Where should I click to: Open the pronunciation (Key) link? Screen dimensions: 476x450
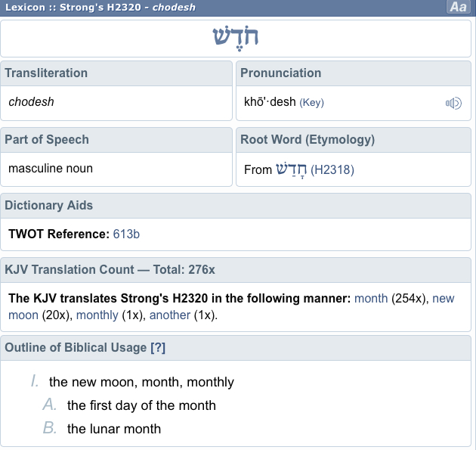tap(311, 102)
